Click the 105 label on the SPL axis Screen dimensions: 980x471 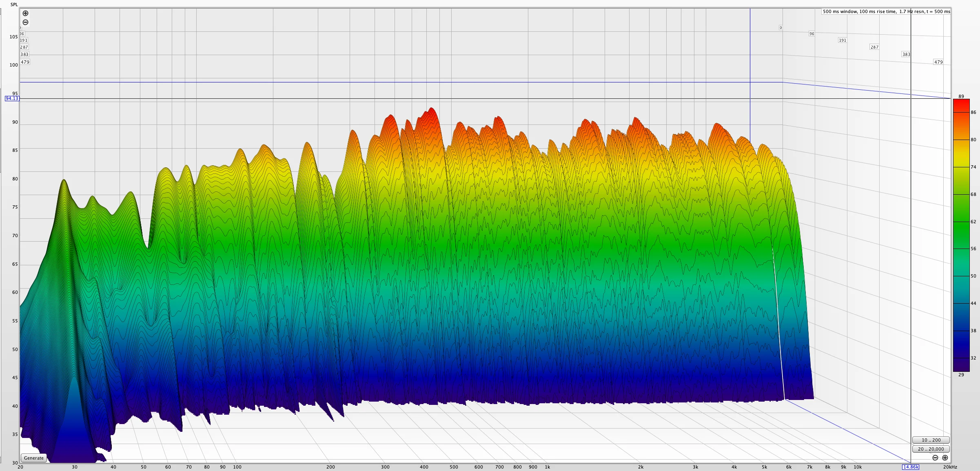coord(13,37)
